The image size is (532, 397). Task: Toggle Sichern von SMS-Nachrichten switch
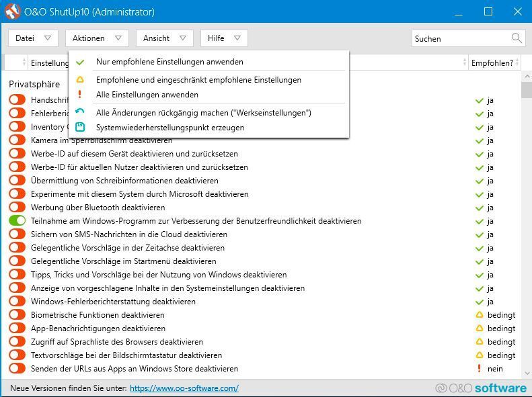17,234
